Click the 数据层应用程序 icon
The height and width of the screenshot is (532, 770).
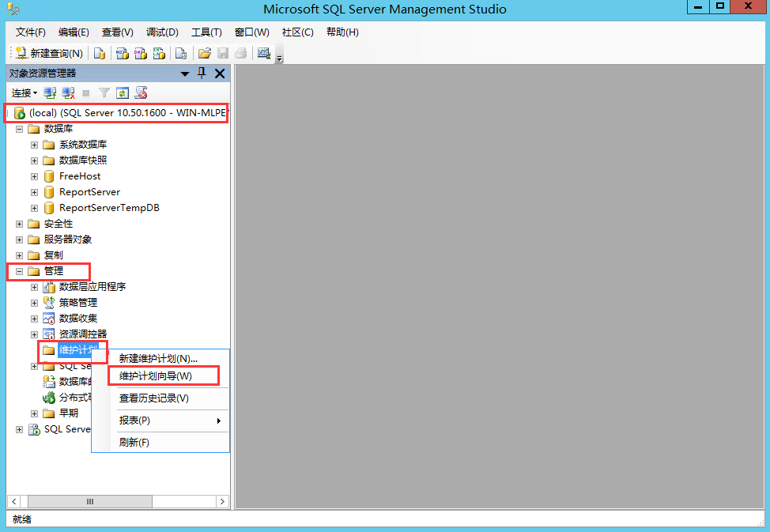[48, 287]
